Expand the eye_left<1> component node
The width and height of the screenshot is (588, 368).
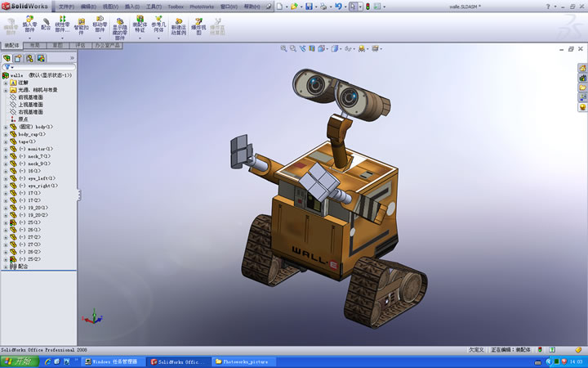click(6, 178)
